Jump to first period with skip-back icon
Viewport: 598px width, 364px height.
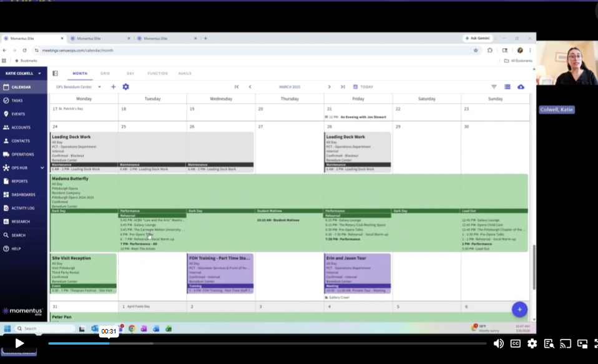[x=237, y=87]
